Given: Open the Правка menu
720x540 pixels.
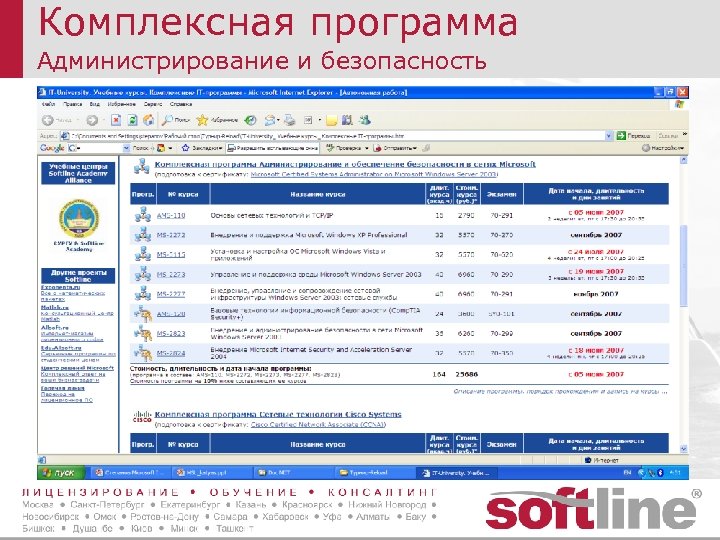Looking at the screenshot, I should pyautogui.click(x=73, y=104).
